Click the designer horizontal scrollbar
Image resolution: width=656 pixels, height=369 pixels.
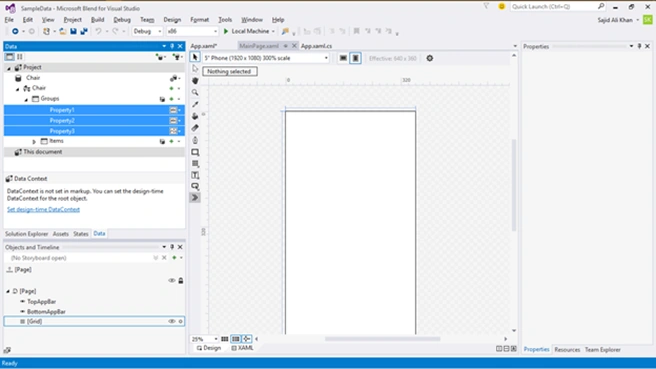(382, 339)
